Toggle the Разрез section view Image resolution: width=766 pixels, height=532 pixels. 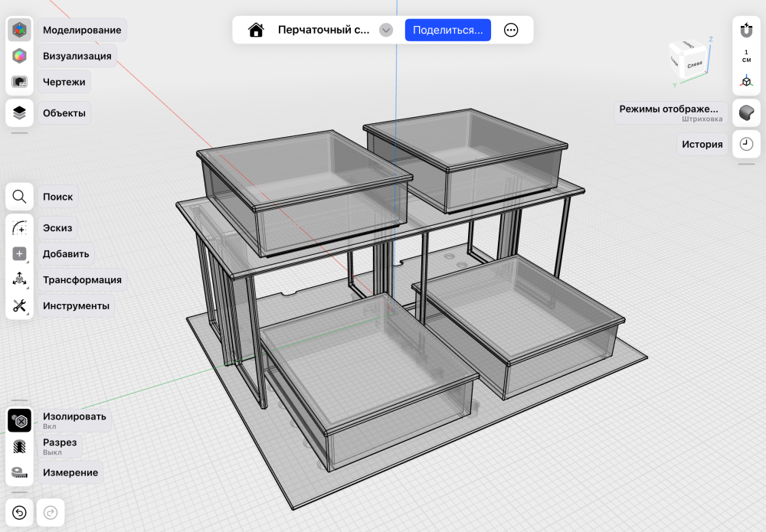(x=19, y=446)
